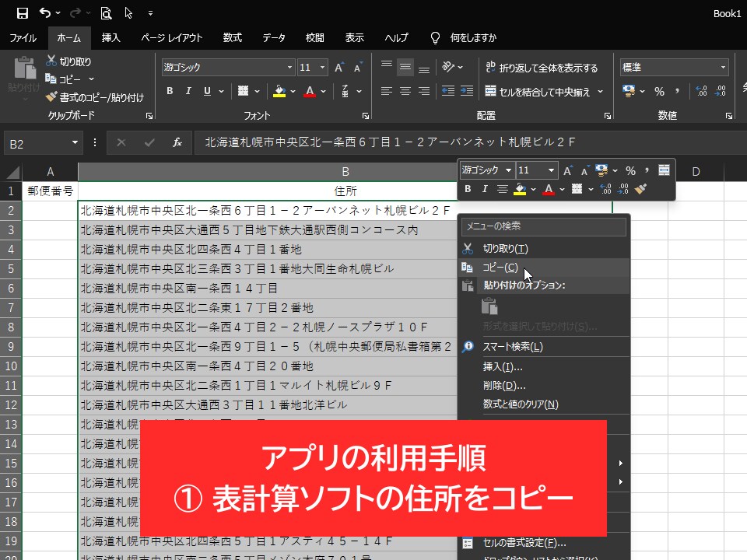Choose コピー(C) in context menu
This screenshot has height=560, width=747.
click(x=544, y=268)
